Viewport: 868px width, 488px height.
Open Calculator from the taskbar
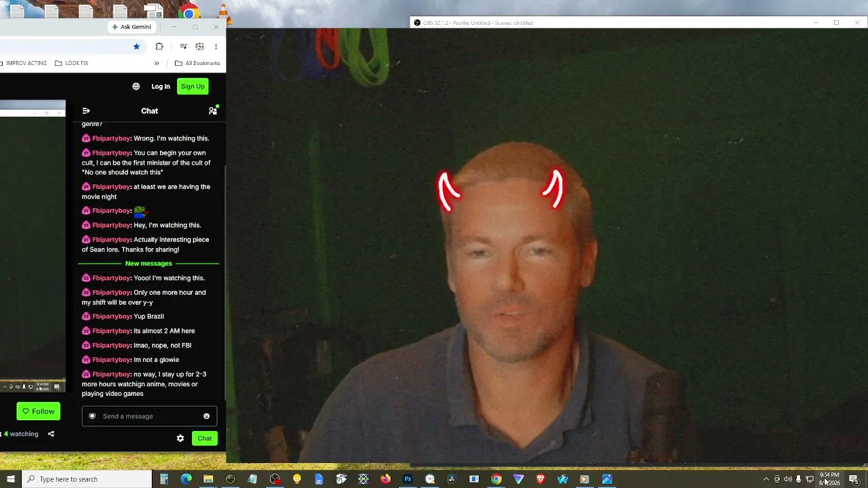(x=164, y=479)
